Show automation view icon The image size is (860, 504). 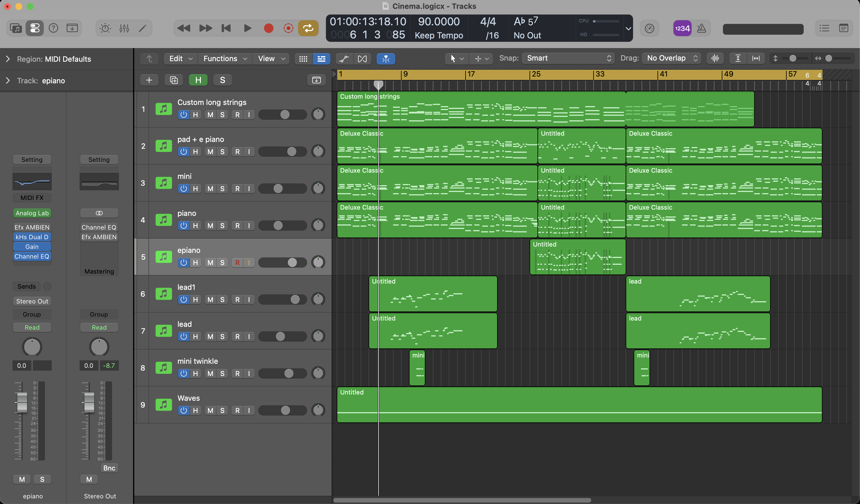(344, 59)
